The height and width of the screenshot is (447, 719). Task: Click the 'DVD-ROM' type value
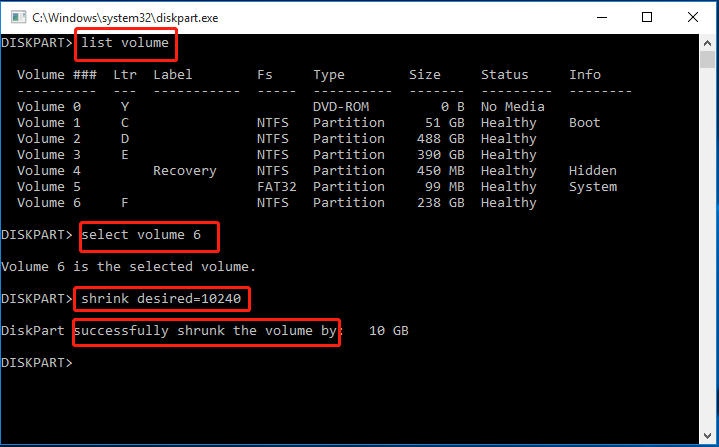tap(341, 107)
